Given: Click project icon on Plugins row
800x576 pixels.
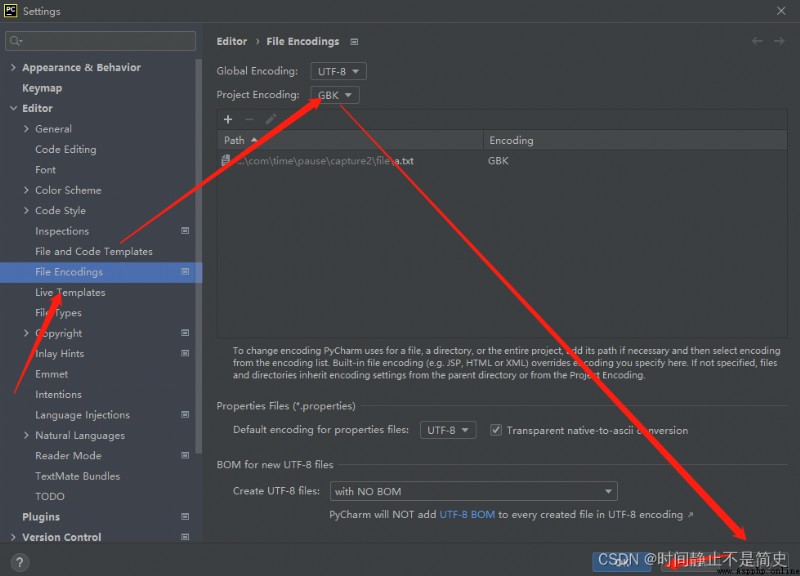Looking at the screenshot, I should [x=185, y=516].
